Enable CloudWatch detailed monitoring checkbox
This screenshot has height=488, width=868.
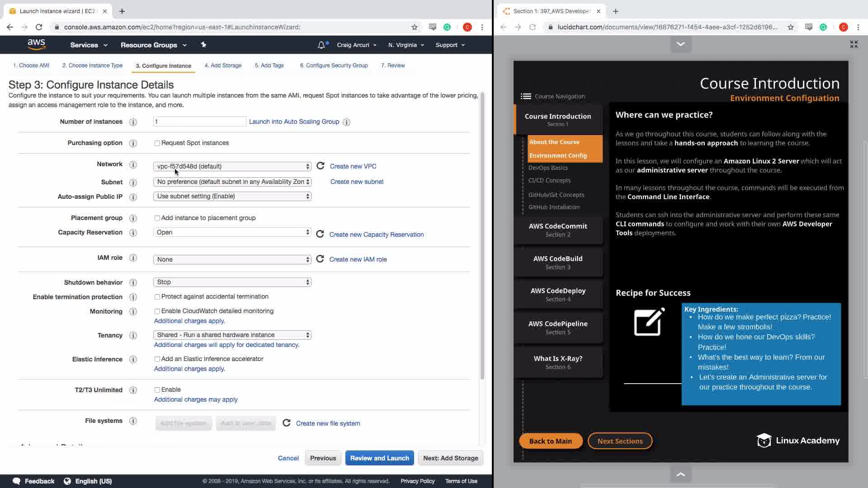[157, 311]
